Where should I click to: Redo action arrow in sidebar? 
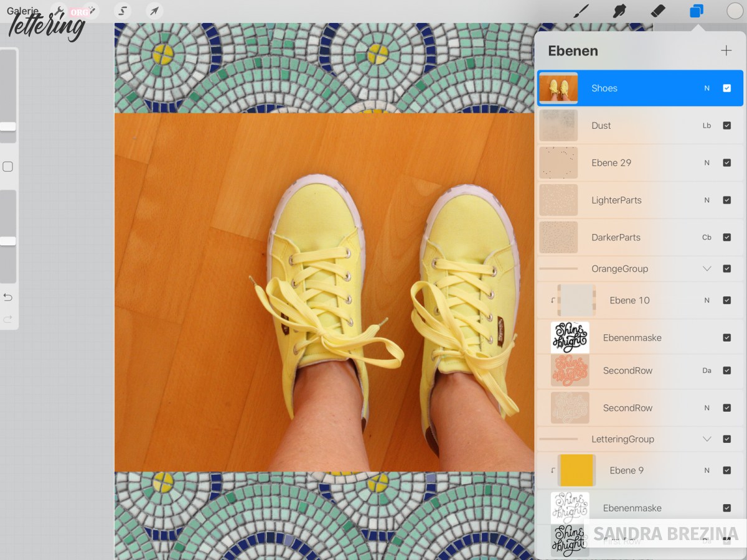[7, 319]
